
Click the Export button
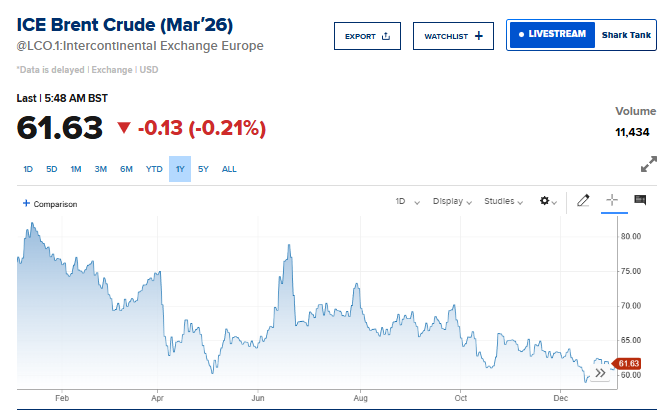pos(366,36)
